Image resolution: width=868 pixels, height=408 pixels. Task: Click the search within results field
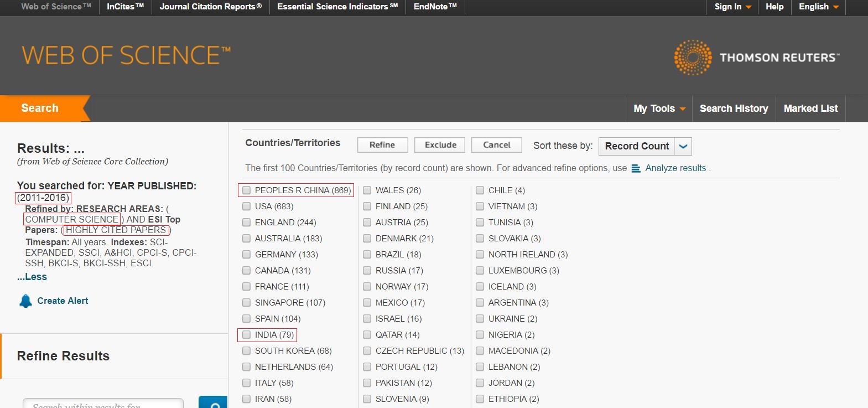point(103,403)
